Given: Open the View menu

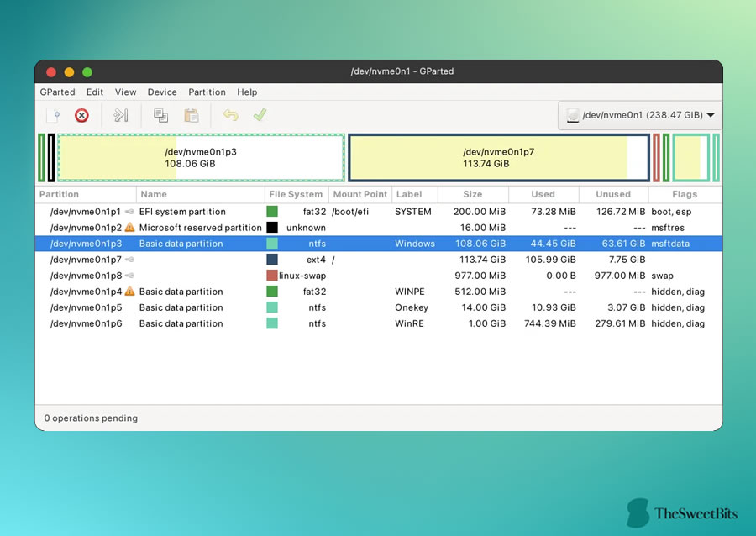Looking at the screenshot, I should point(125,92).
